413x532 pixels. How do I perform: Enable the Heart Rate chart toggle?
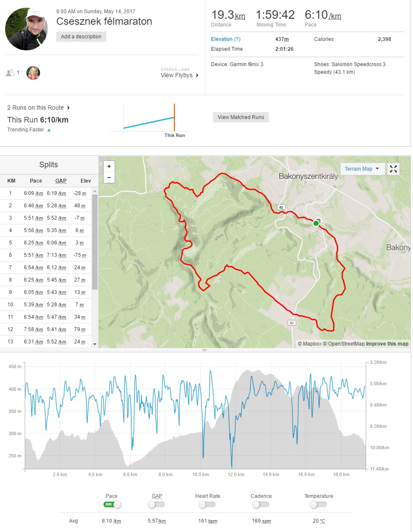click(207, 505)
